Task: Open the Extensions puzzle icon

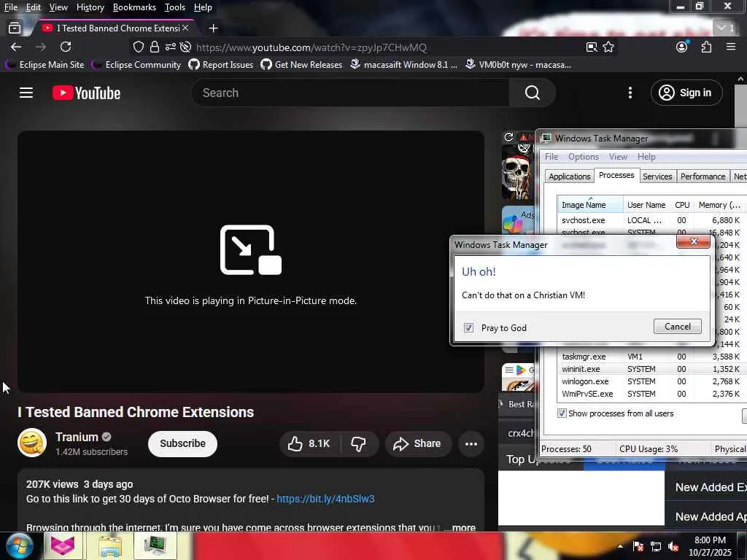Action: (x=706, y=47)
